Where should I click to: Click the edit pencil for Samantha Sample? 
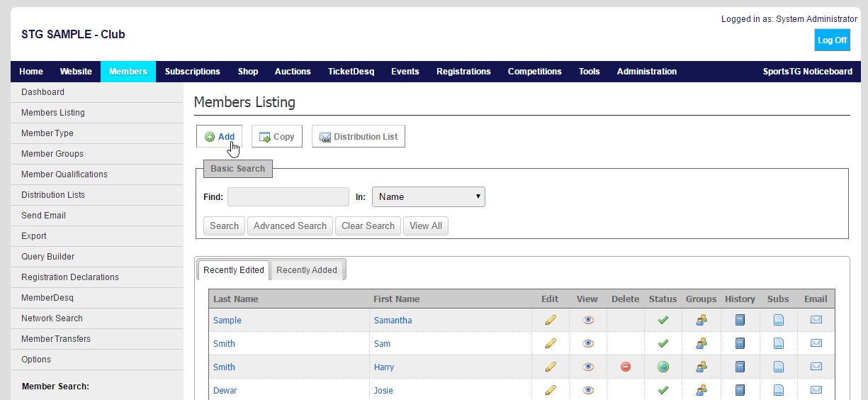pyautogui.click(x=551, y=320)
